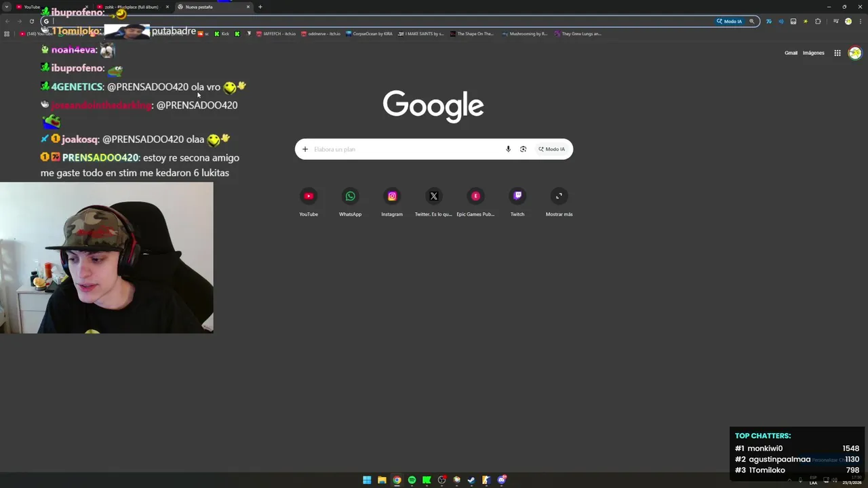
Task: Open the Gmail link
Action: coord(791,53)
